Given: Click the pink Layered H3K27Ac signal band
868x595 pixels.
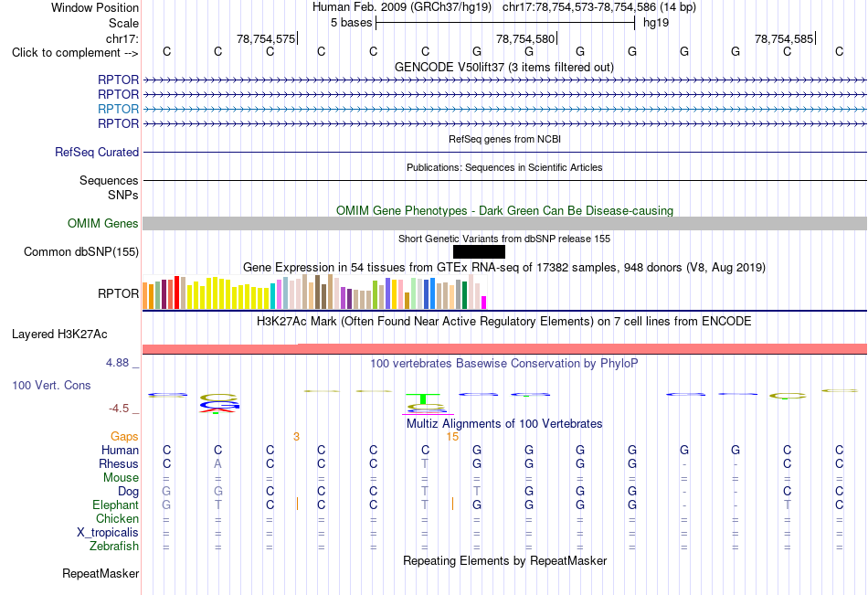Looking at the screenshot, I should tap(504, 349).
